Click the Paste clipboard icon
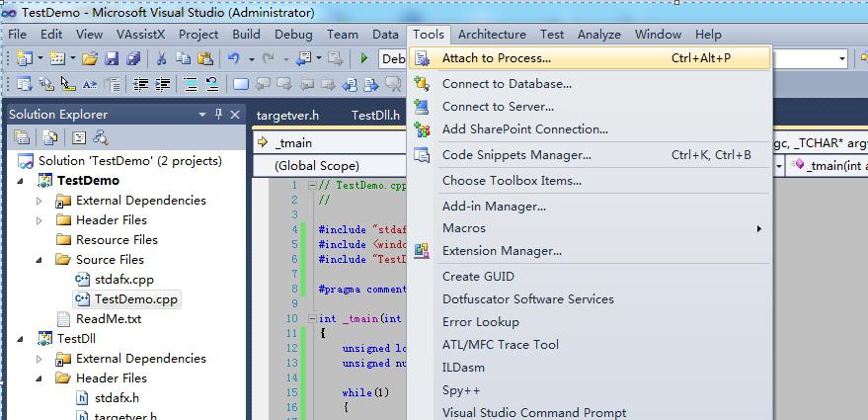This screenshot has width=868, height=420. click(205, 58)
